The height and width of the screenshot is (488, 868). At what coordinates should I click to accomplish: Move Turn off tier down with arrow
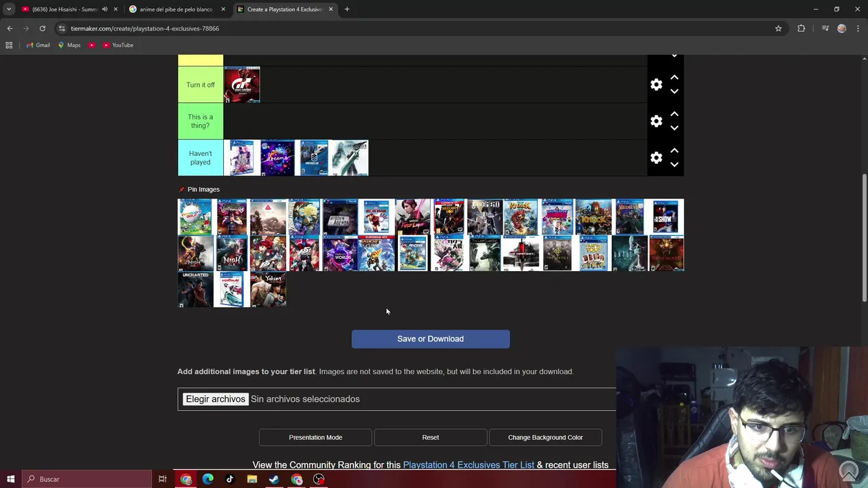click(x=674, y=91)
